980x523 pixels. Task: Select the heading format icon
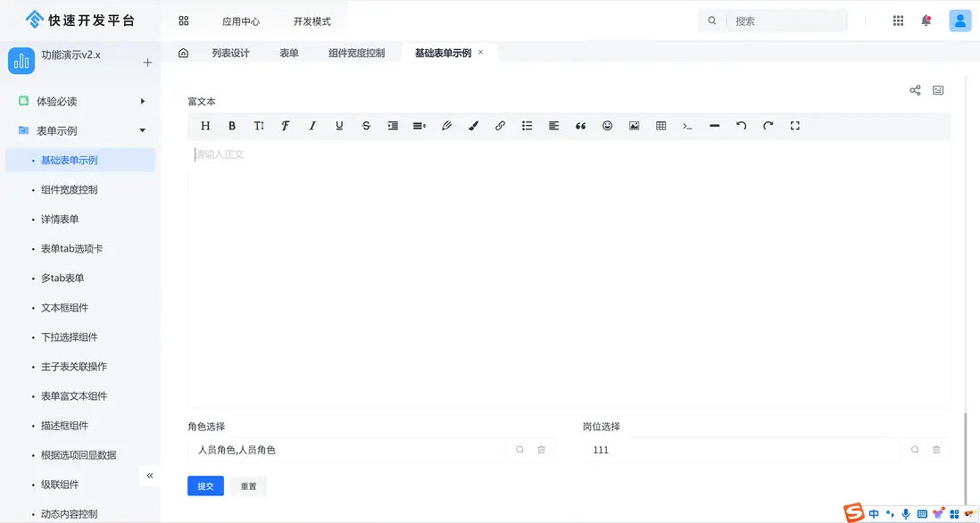coord(205,126)
